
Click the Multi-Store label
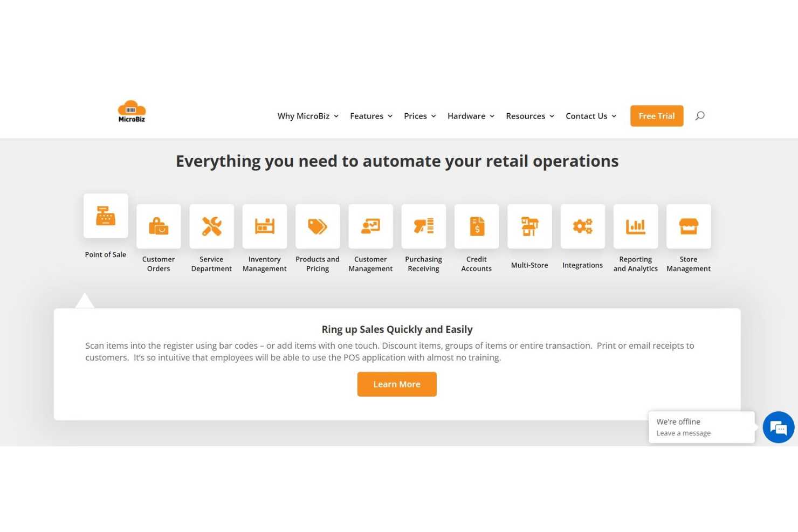(x=529, y=265)
